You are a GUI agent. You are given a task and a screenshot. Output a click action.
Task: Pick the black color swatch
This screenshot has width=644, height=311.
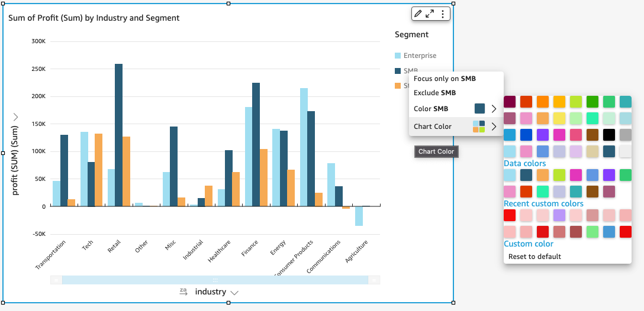(x=608, y=135)
